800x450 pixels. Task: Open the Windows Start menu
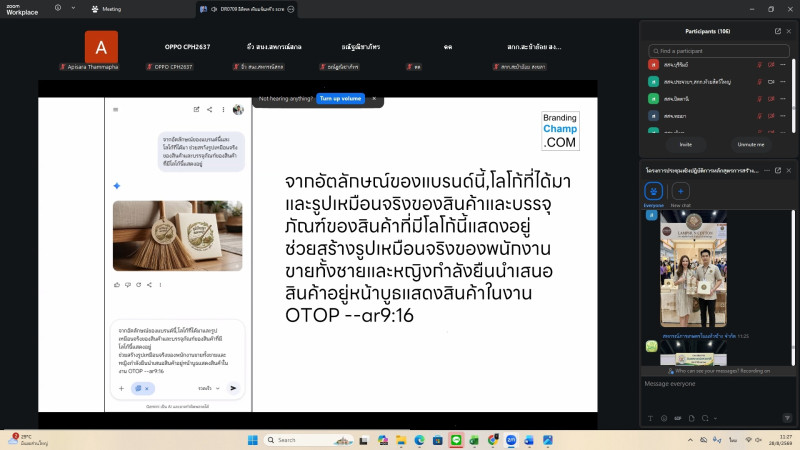(x=253, y=440)
